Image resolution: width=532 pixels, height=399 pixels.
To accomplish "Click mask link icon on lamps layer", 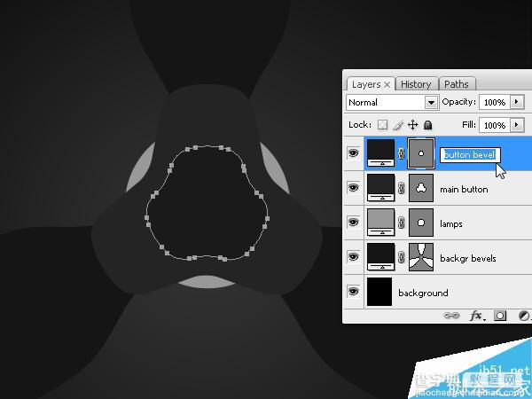I will (401, 223).
